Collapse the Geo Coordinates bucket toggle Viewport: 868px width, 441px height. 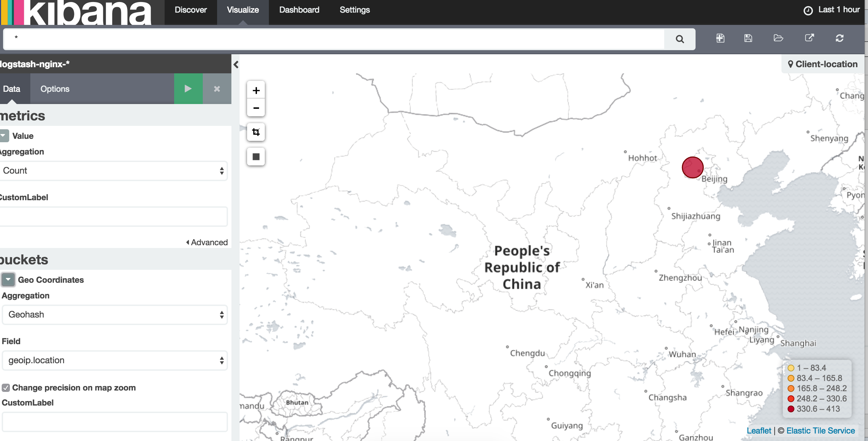(x=8, y=280)
